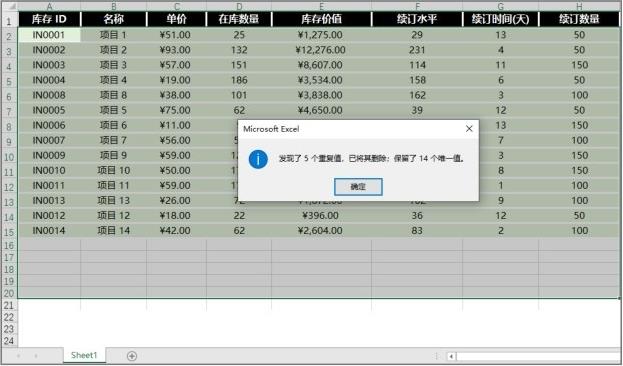
Task: Select the 库存 ID header cell
Action: [49, 19]
